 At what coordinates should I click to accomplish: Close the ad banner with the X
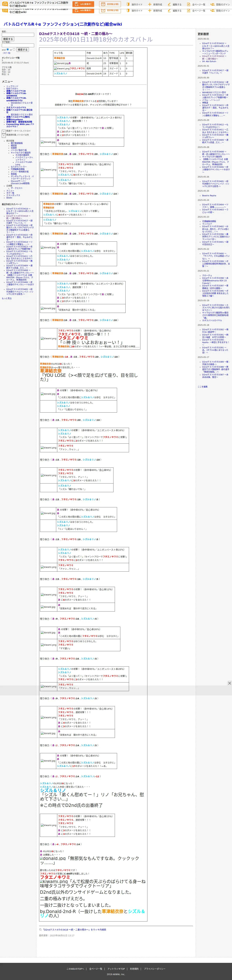pyautogui.click(x=229, y=683)
